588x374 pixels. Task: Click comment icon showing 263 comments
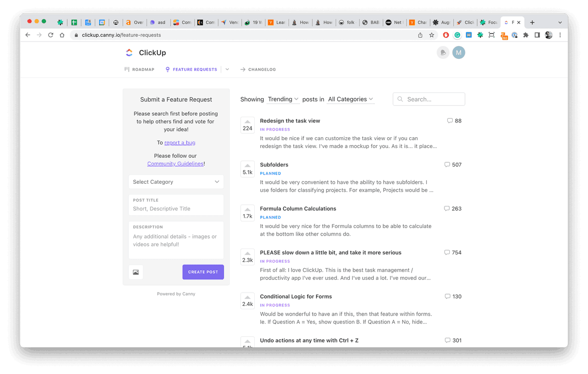(x=447, y=208)
